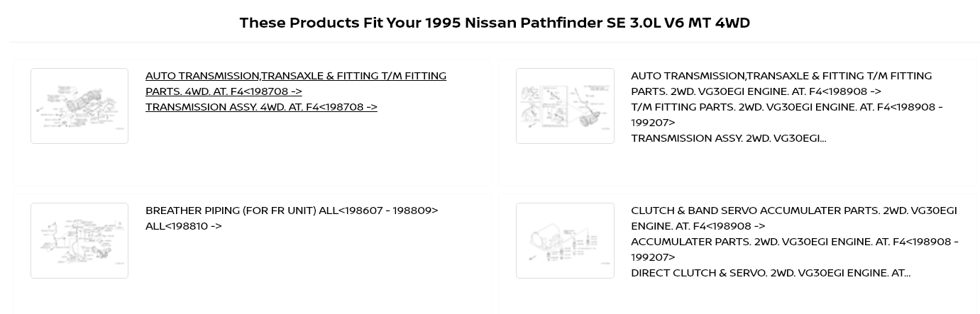
Task: Open the breather piping diagram thumbnail
Action: point(79,240)
